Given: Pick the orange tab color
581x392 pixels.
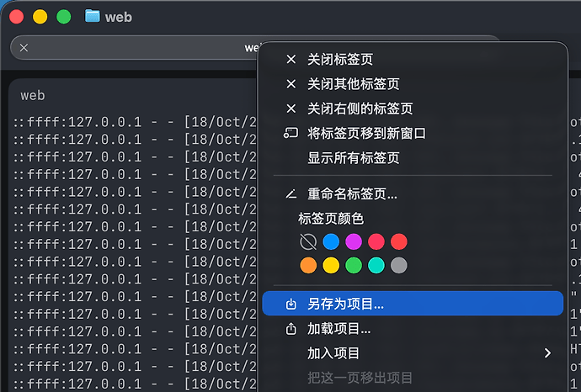Looking at the screenshot, I should click(308, 266).
